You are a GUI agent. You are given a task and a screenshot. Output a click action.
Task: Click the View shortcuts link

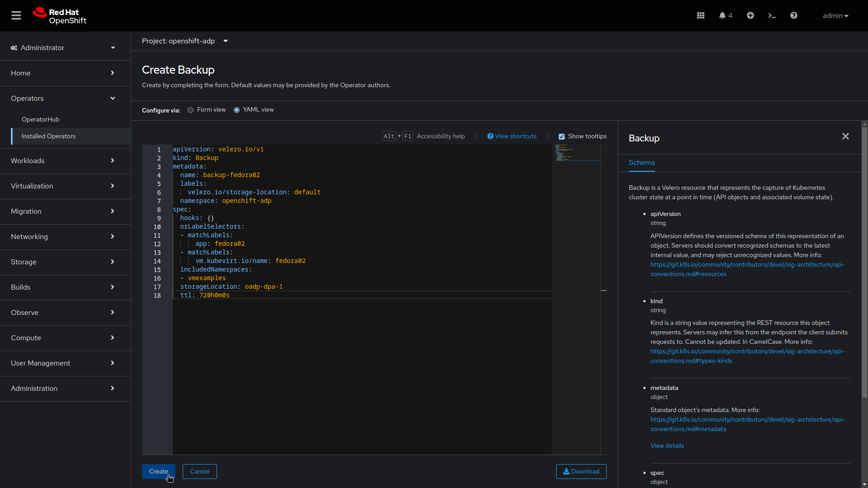pyautogui.click(x=512, y=136)
